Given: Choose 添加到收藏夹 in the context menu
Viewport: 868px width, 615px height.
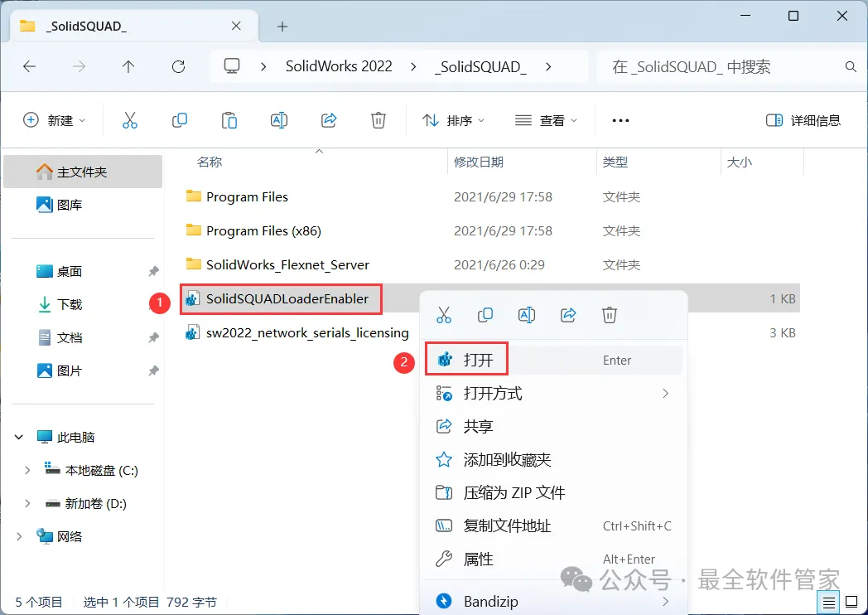Looking at the screenshot, I should click(x=553, y=459).
